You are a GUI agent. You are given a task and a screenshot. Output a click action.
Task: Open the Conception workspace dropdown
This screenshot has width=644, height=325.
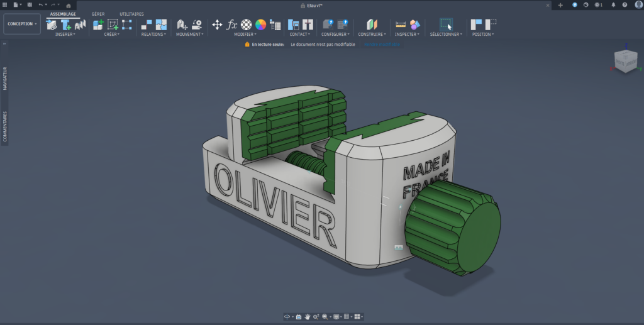[22, 24]
